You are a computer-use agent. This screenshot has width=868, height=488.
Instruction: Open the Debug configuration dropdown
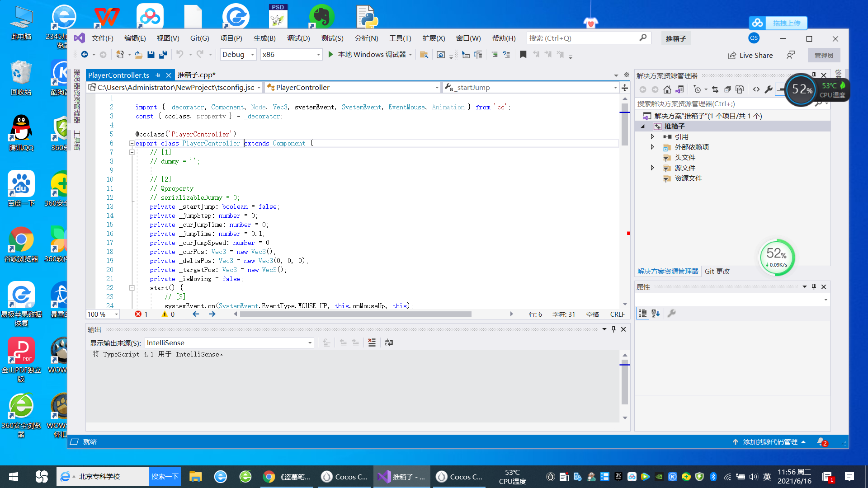[252, 55]
